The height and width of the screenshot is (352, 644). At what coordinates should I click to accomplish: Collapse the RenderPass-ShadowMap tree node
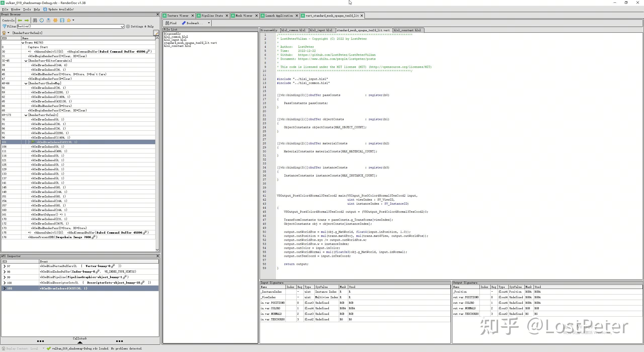pos(26,83)
